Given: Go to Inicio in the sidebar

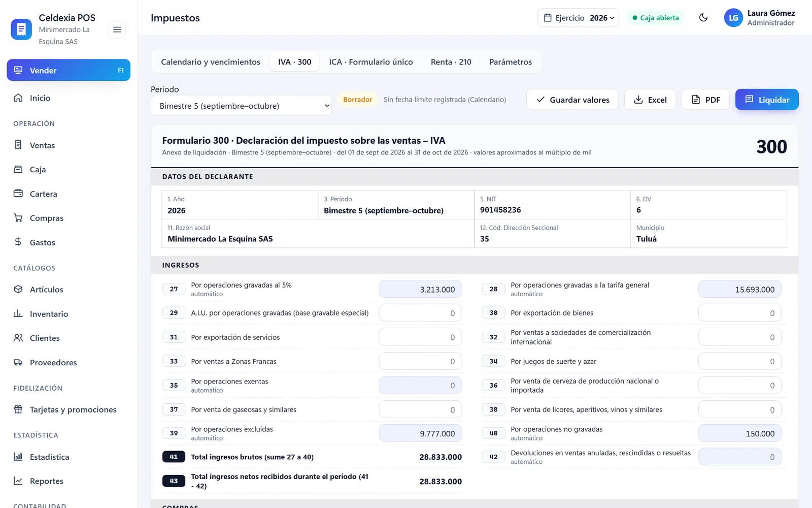Looking at the screenshot, I should pos(69,98).
